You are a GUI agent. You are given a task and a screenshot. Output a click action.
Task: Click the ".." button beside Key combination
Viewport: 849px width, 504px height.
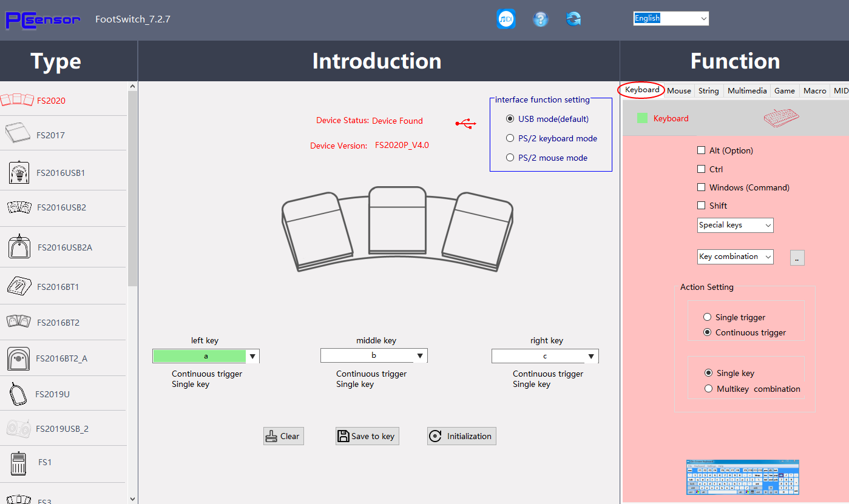[797, 257]
